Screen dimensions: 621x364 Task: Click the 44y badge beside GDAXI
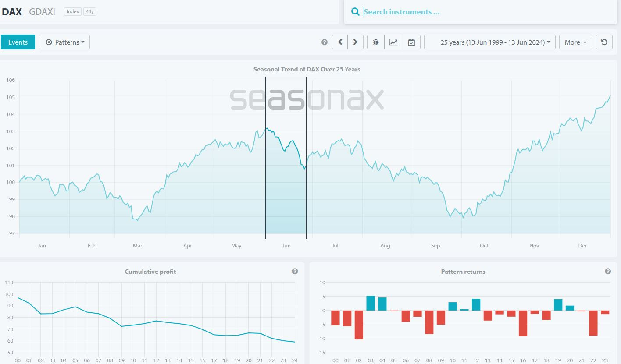[x=89, y=11]
